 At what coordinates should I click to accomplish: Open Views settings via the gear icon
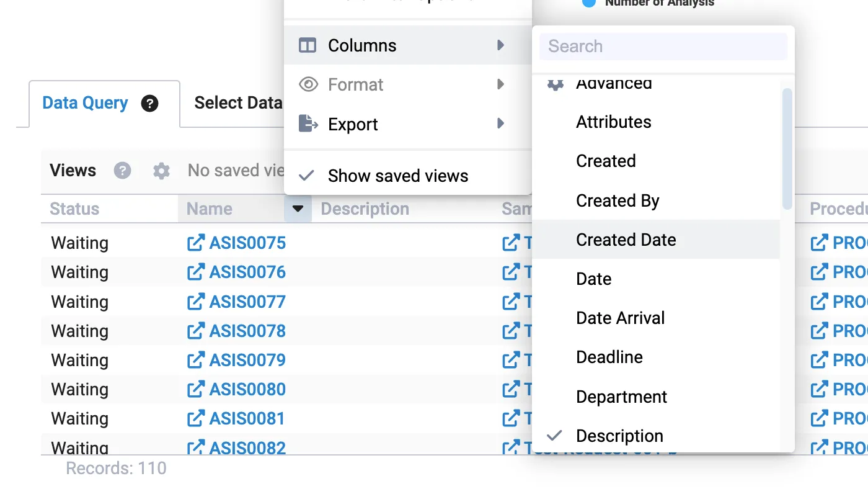(161, 170)
